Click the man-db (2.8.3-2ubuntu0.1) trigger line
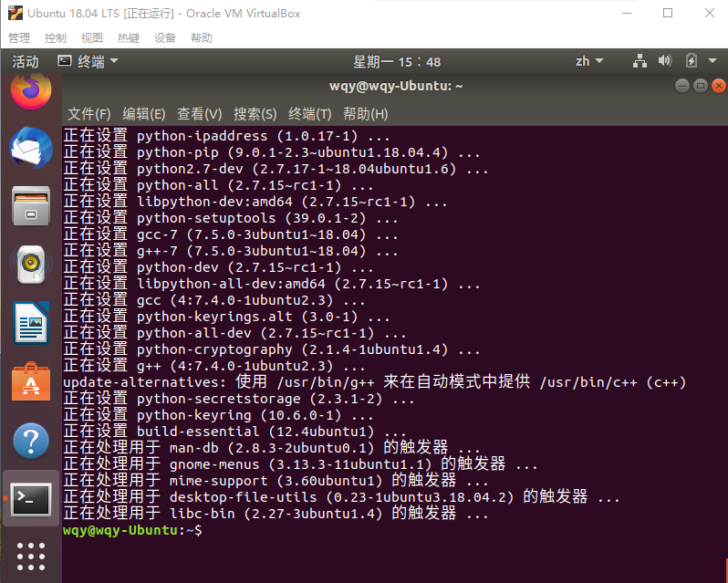 click(272, 448)
